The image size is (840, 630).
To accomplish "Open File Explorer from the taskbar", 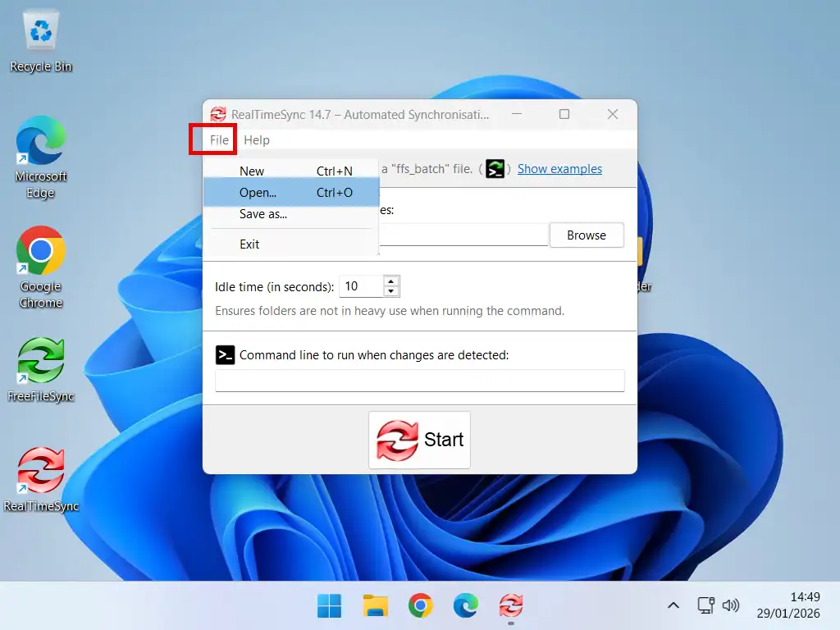I will pyautogui.click(x=375, y=605).
